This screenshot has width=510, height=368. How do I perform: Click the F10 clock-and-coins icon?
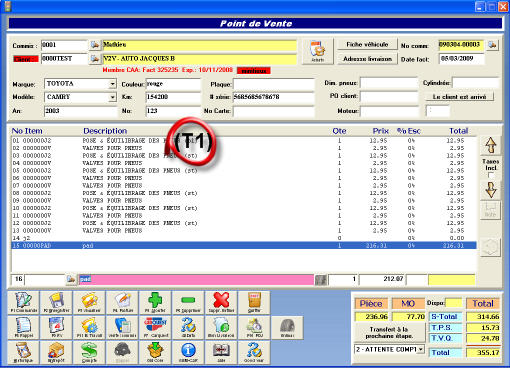pos(254,327)
